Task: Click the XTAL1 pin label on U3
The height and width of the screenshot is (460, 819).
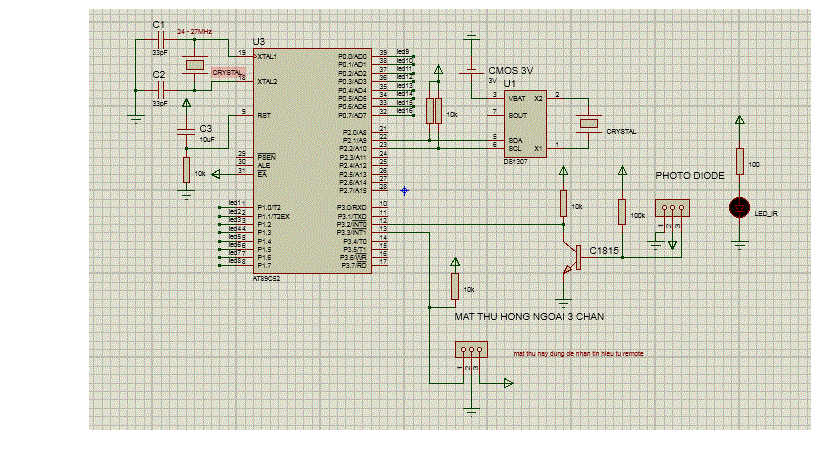Action: pos(267,56)
